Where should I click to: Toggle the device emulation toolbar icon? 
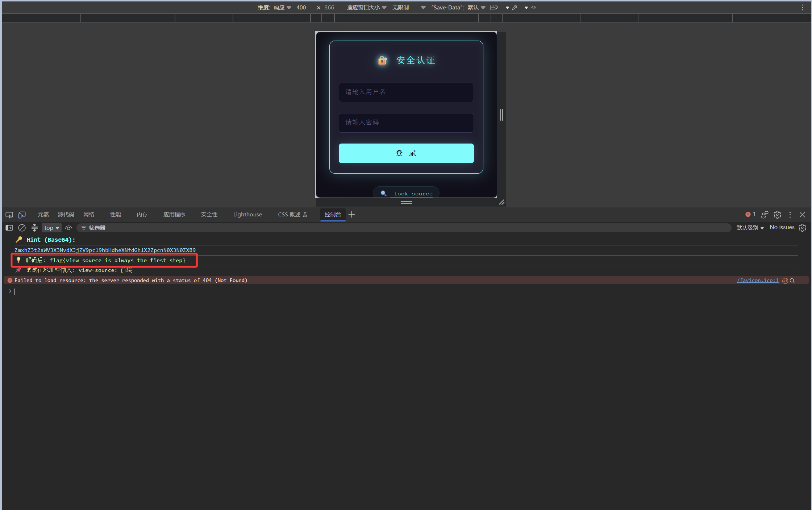click(22, 215)
